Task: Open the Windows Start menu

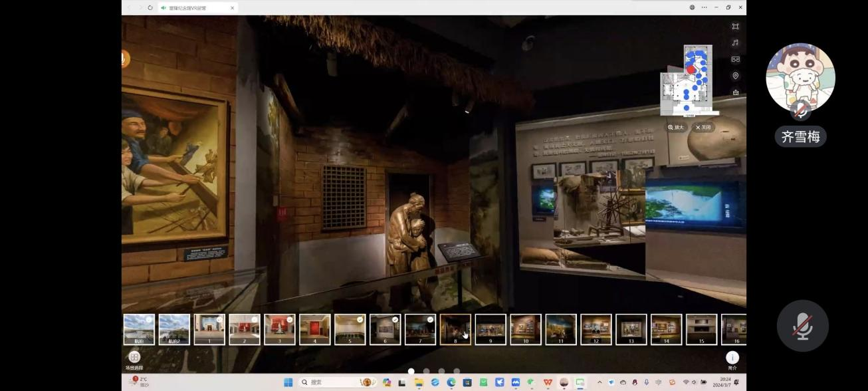Action: 288,382
